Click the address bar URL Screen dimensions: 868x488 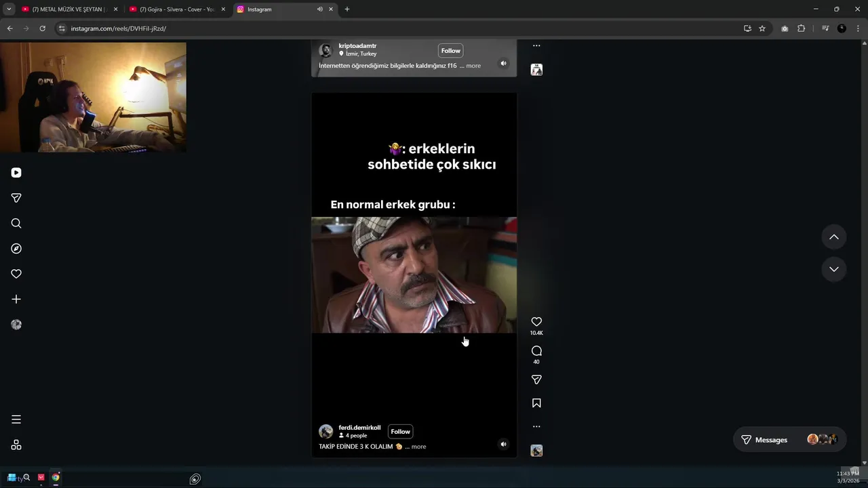[119, 28]
